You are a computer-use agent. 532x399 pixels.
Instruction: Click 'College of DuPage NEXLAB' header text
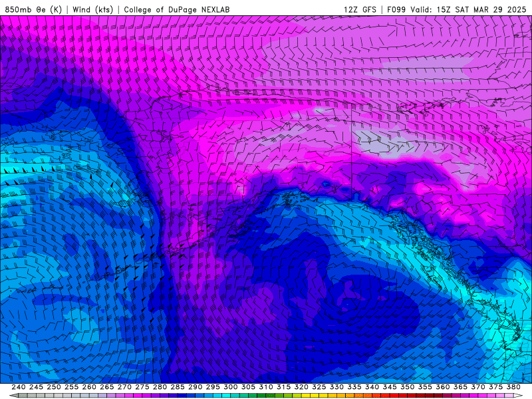pos(177,9)
